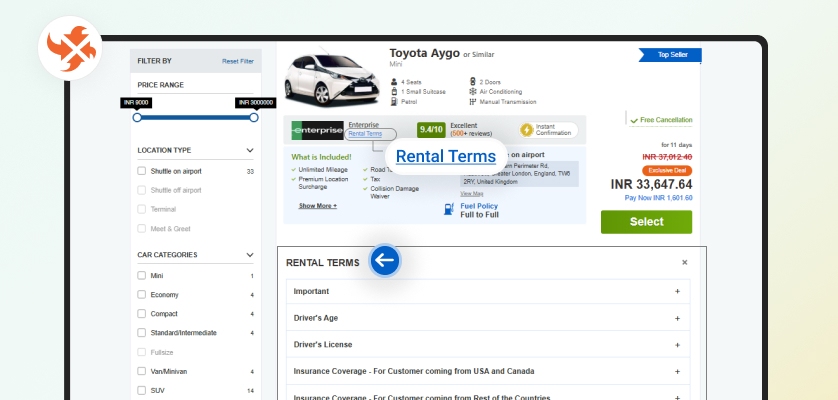Tick the Mini car category checkbox
The width and height of the screenshot is (838, 400).
[142, 275]
